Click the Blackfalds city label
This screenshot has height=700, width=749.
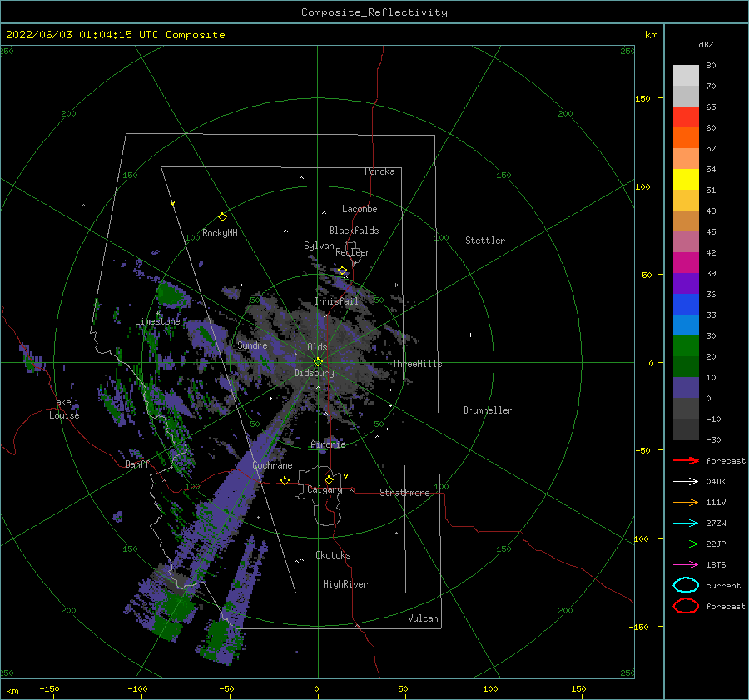pos(354,231)
